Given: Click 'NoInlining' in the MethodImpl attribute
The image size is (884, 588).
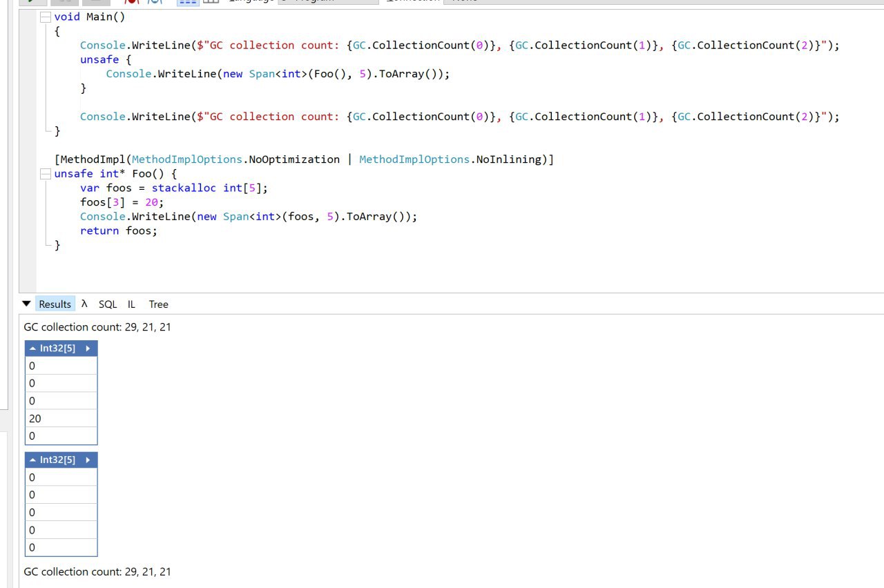Looking at the screenshot, I should coord(509,159).
